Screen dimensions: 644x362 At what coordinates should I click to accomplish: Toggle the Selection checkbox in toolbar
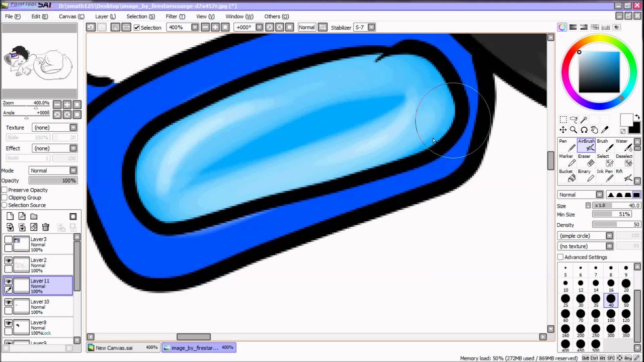[137, 27]
